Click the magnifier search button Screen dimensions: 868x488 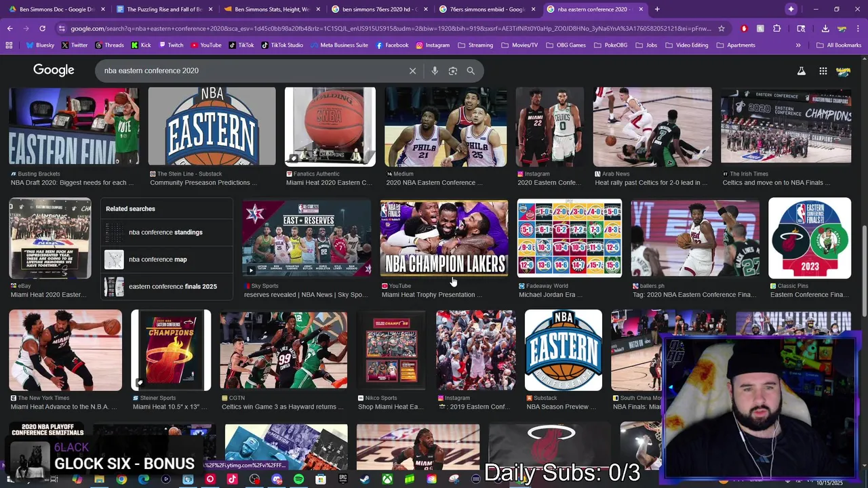point(471,70)
